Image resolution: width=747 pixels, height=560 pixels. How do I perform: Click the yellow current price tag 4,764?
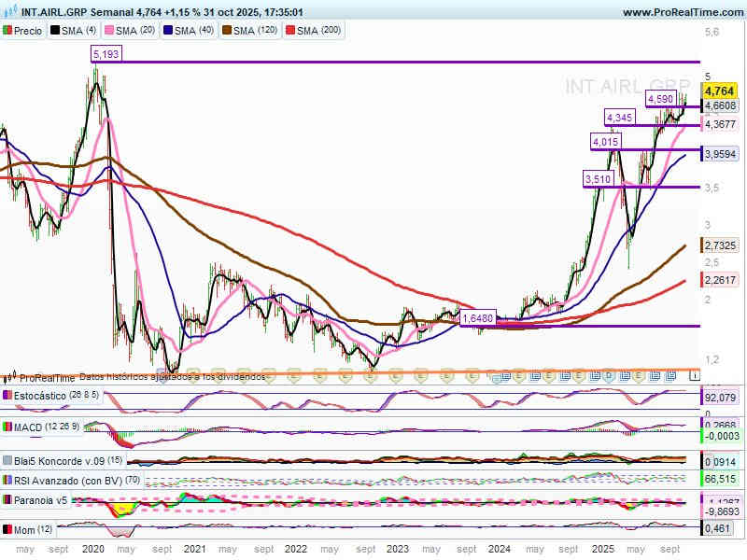pyautogui.click(x=719, y=91)
